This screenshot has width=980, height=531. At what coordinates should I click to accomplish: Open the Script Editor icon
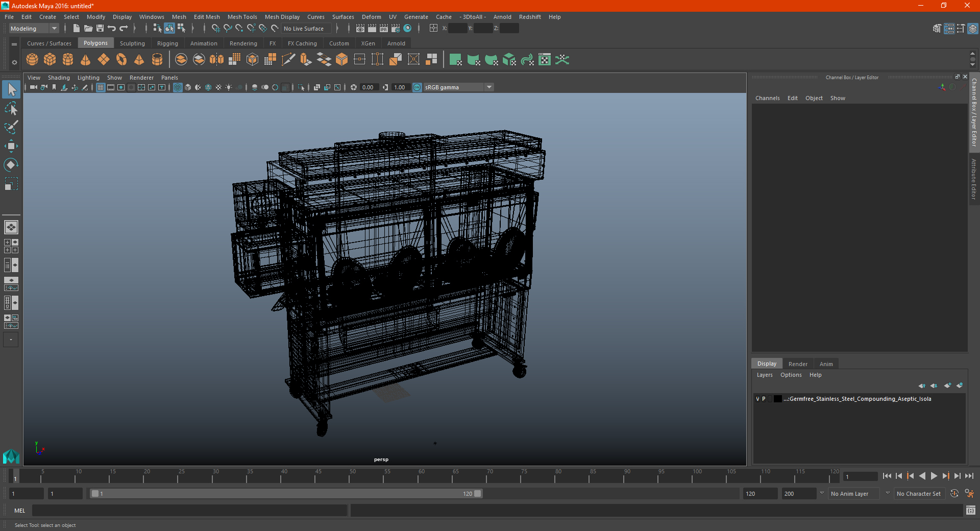[971, 510]
